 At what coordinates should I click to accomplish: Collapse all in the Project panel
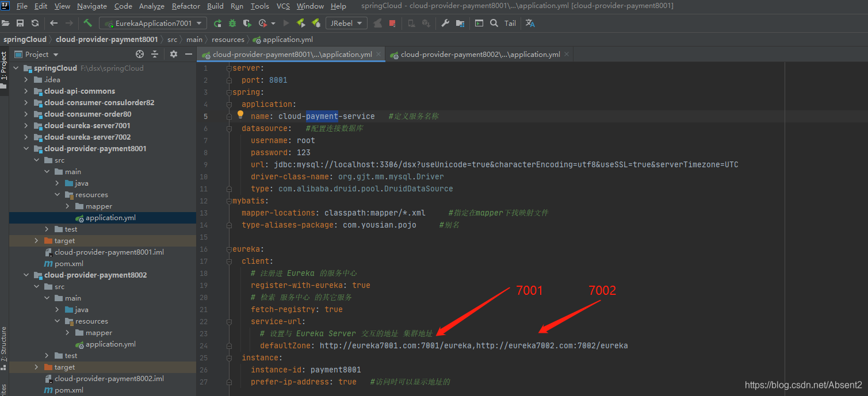point(155,54)
